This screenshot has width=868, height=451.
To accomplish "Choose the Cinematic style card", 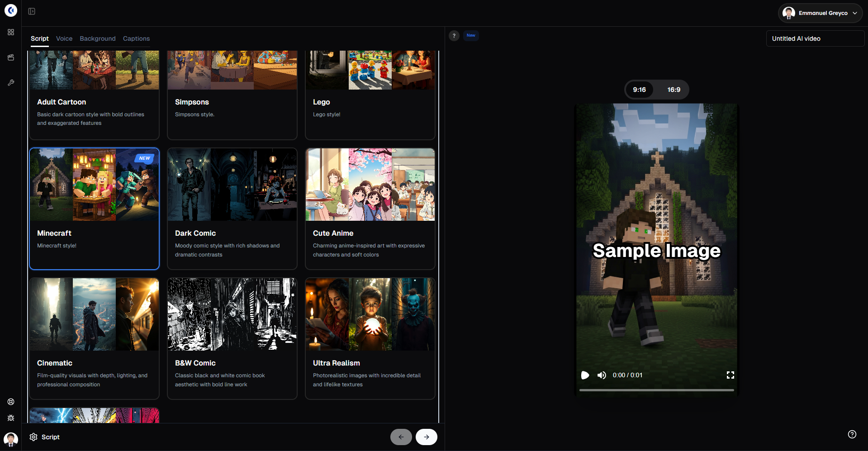I will 95,338.
